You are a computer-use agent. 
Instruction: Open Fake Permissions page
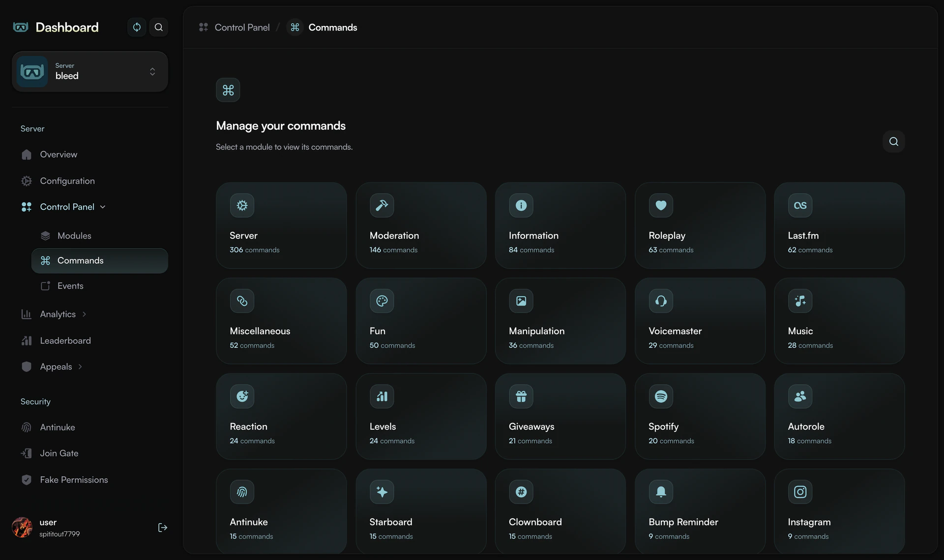coord(64,480)
